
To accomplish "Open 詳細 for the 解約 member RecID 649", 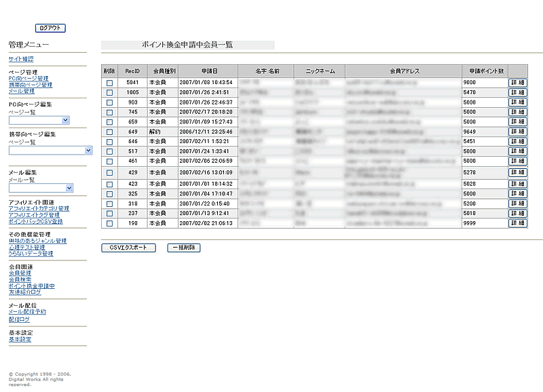I will point(518,132).
